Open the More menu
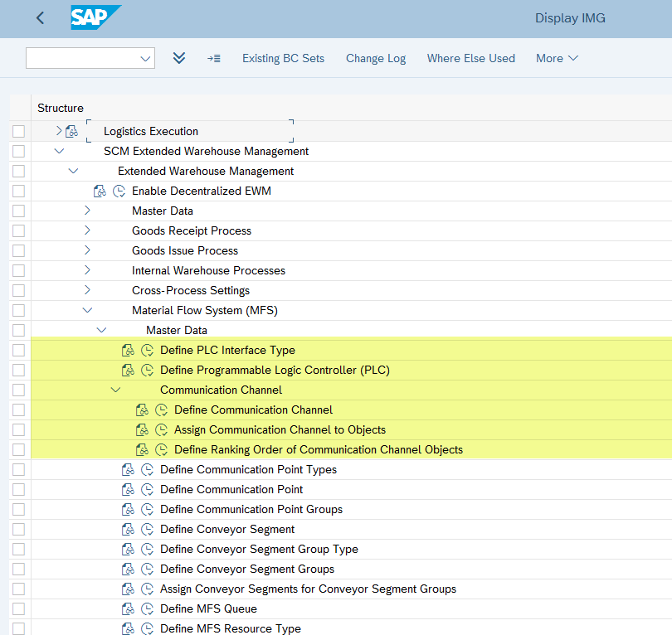The height and width of the screenshot is (635, 672). (x=557, y=58)
